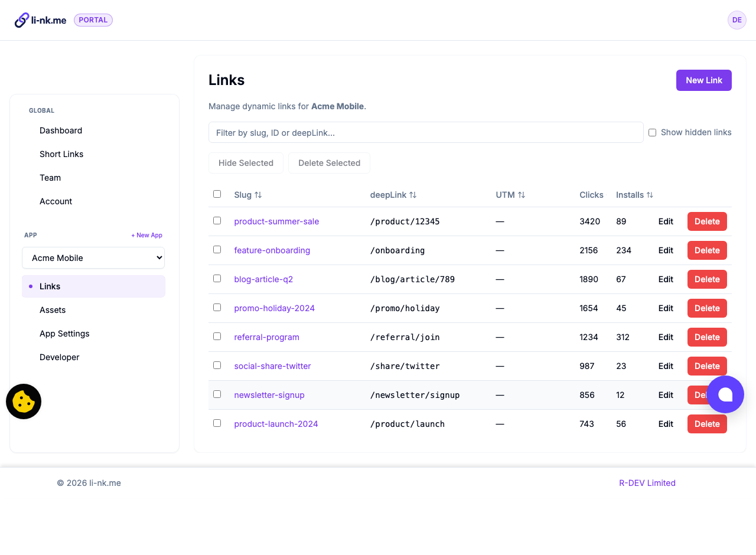Open the blog-article-q2 slug link
The width and height of the screenshot is (756, 555).
263,279
